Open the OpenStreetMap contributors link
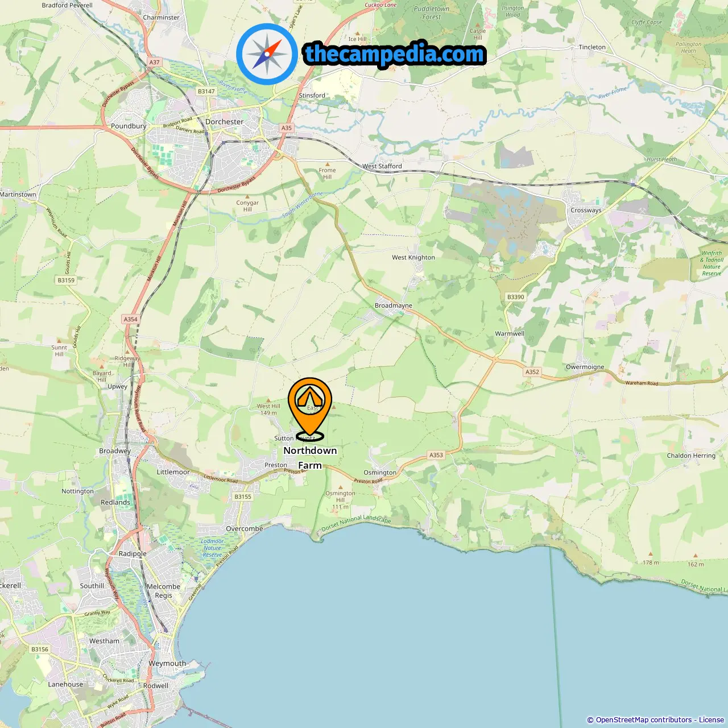The height and width of the screenshot is (728, 728). (644, 720)
